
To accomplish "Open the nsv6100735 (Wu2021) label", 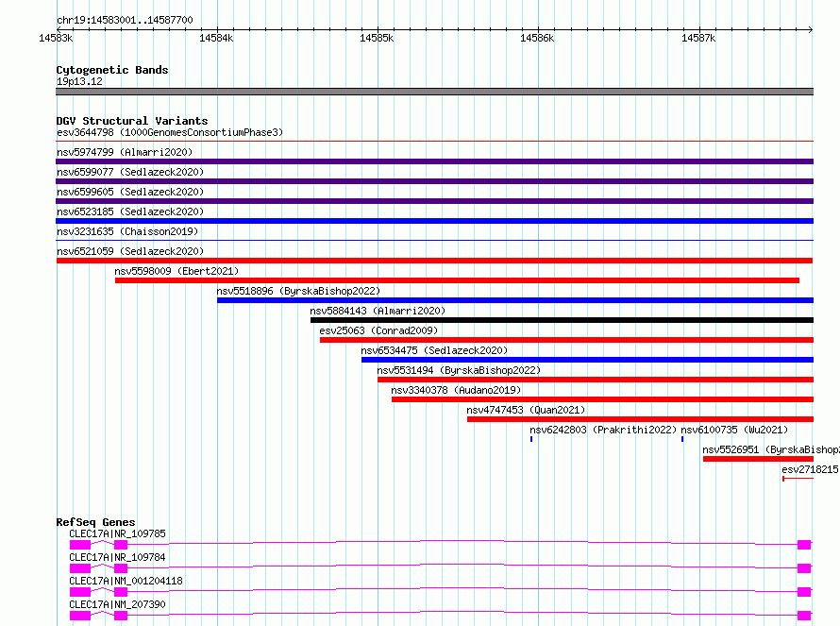I will [x=734, y=430].
